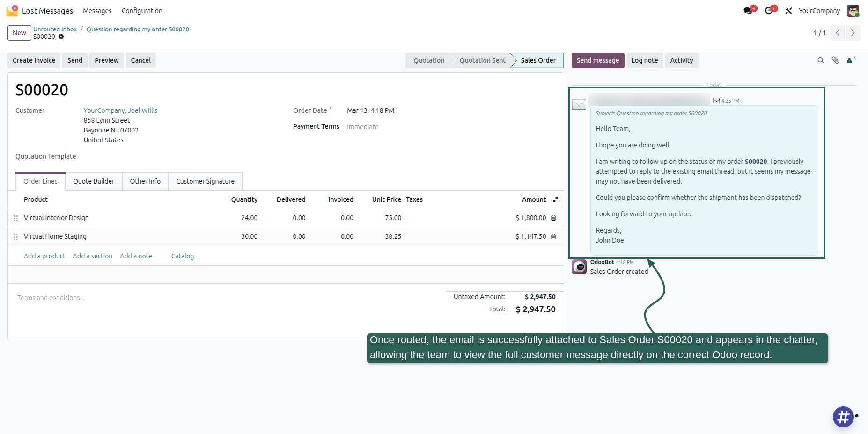Open the product Catalog link
868x434 pixels.
coord(183,256)
